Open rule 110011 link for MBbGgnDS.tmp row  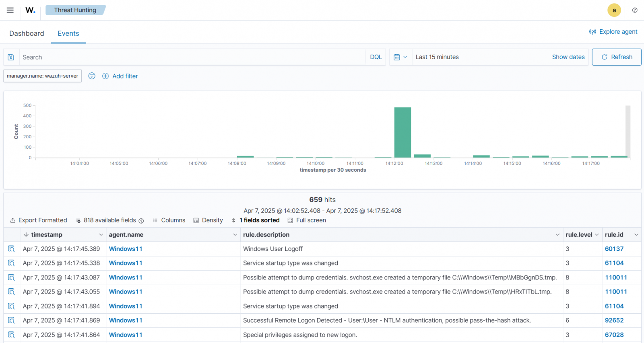coord(616,277)
